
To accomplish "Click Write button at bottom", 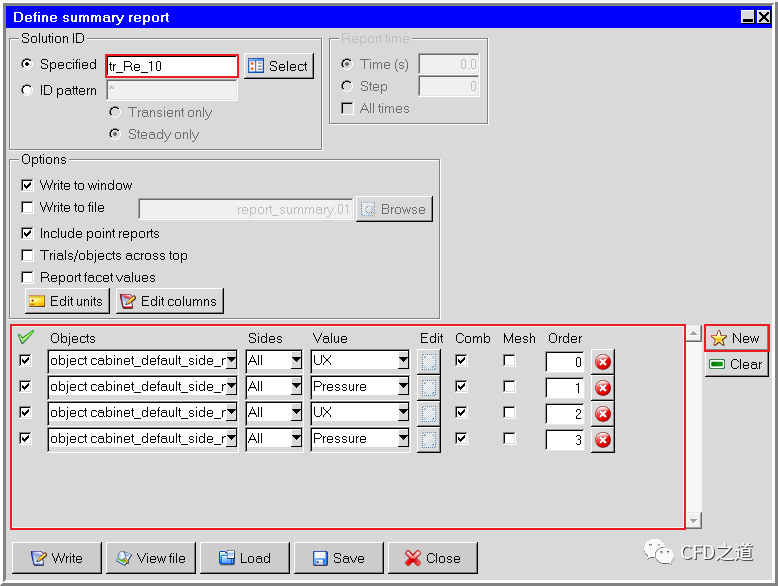I will (x=57, y=558).
